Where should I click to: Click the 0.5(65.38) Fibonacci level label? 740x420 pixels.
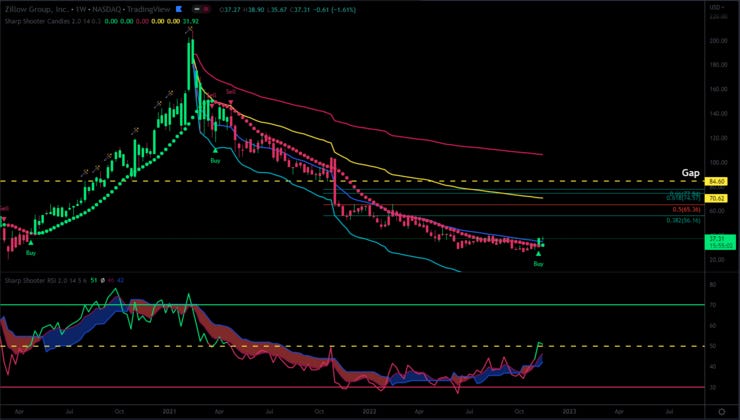coord(686,209)
